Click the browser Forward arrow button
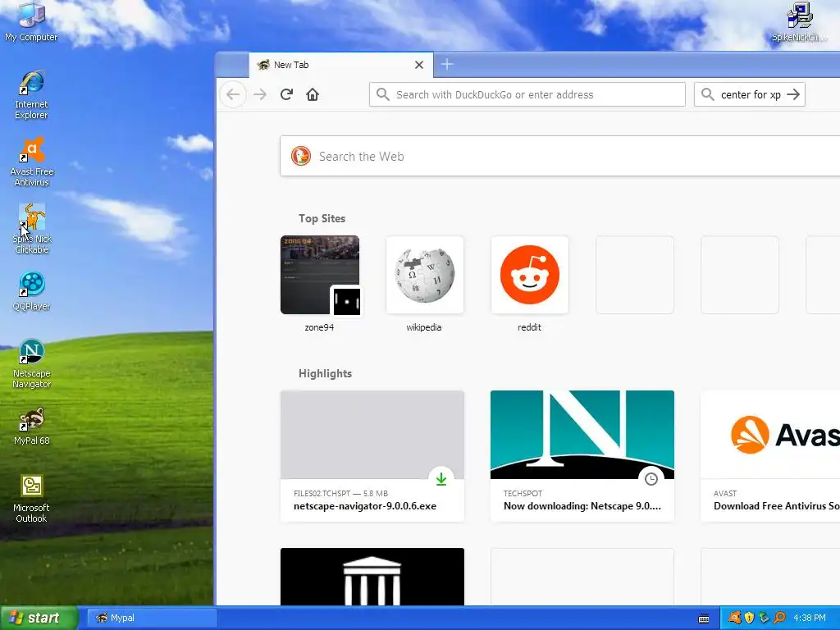This screenshot has height=630, width=840. pyautogui.click(x=260, y=95)
